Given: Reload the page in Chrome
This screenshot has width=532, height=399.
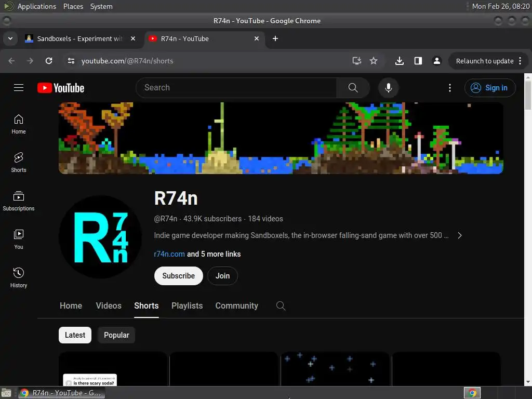Looking at the screenshot, I should point(49,61).
